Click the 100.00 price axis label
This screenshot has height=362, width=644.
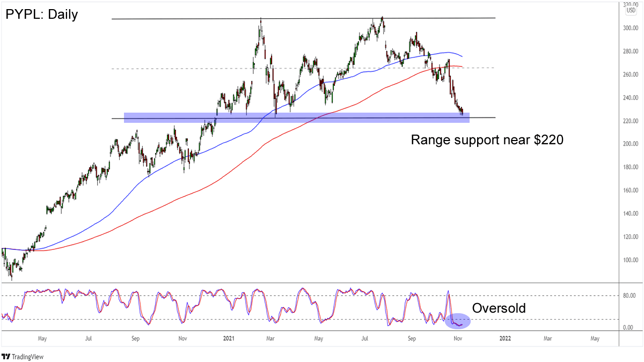coord(631,260)
